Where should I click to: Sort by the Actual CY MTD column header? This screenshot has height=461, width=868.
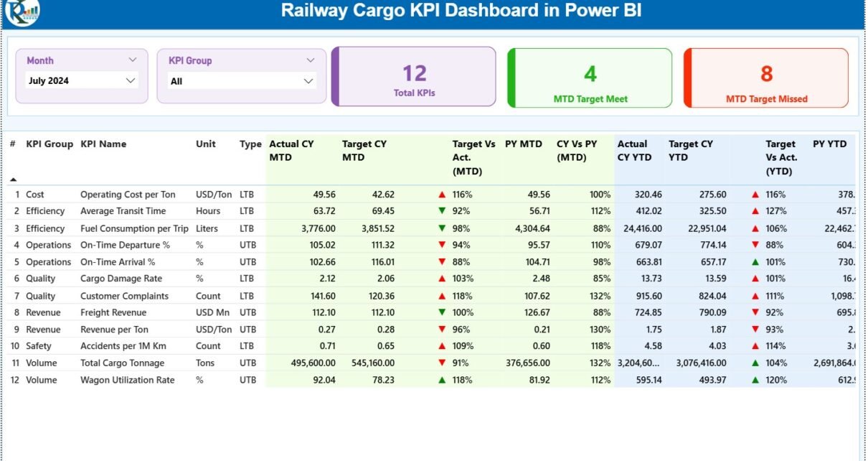291,150
